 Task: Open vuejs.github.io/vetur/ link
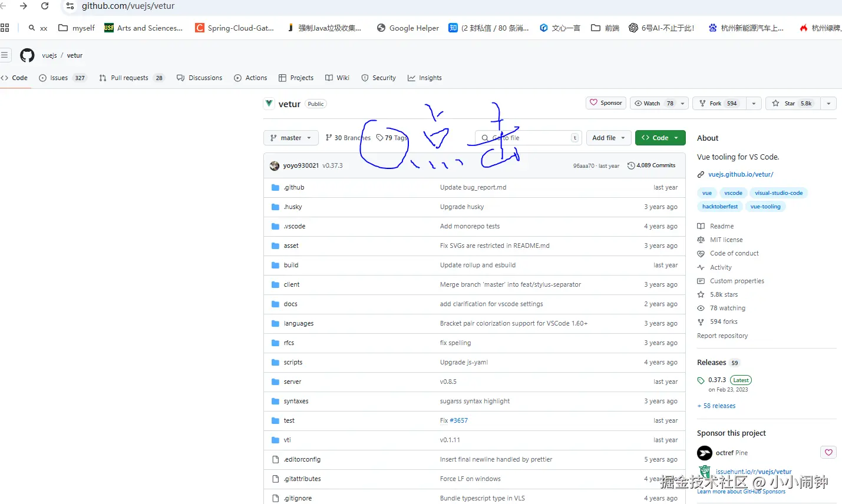741,174
